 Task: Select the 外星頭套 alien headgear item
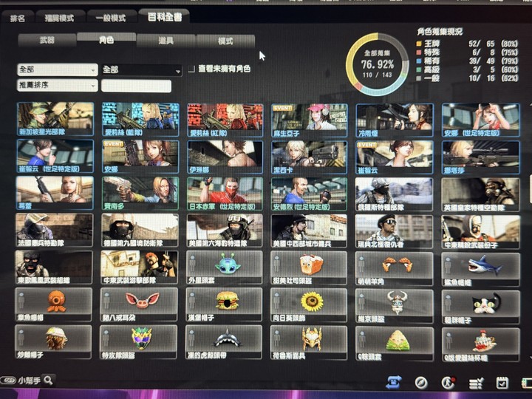227,265
